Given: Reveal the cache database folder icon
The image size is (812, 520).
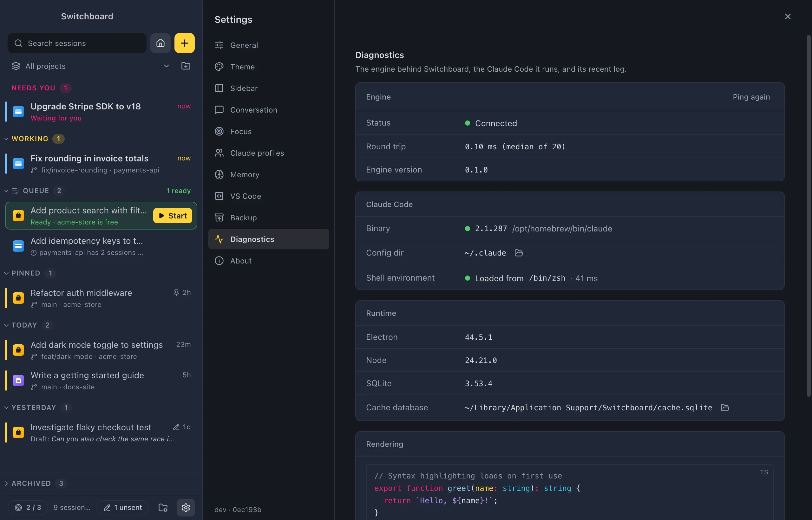Looking at the screenshot, I should (725, 407).
